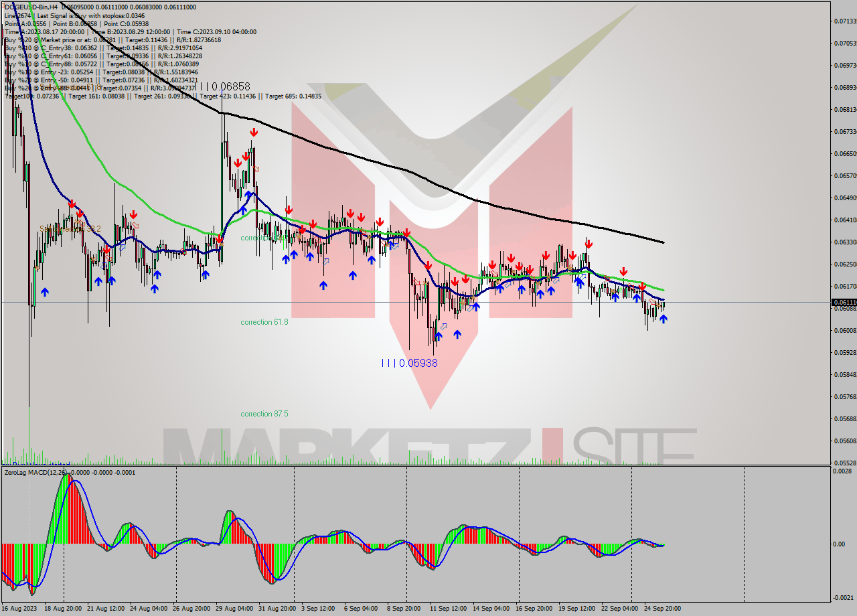Image resolution: width=857 pixels, height=616 pixels.
Task: Click the 'correction 87.5' level label
Action: (x=264, y=414)
